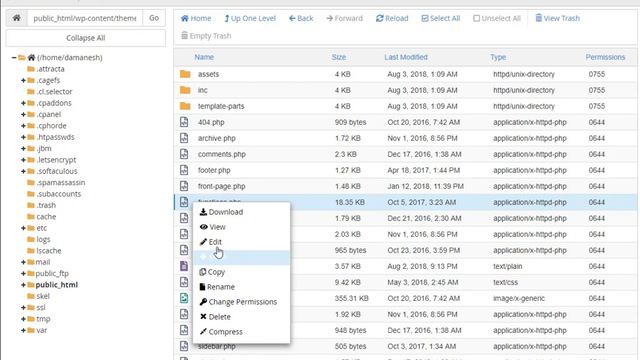The width and height of the screenshot is (640, 360).
Task: Click the footer.php file icon
Action: tap(184, 170)
